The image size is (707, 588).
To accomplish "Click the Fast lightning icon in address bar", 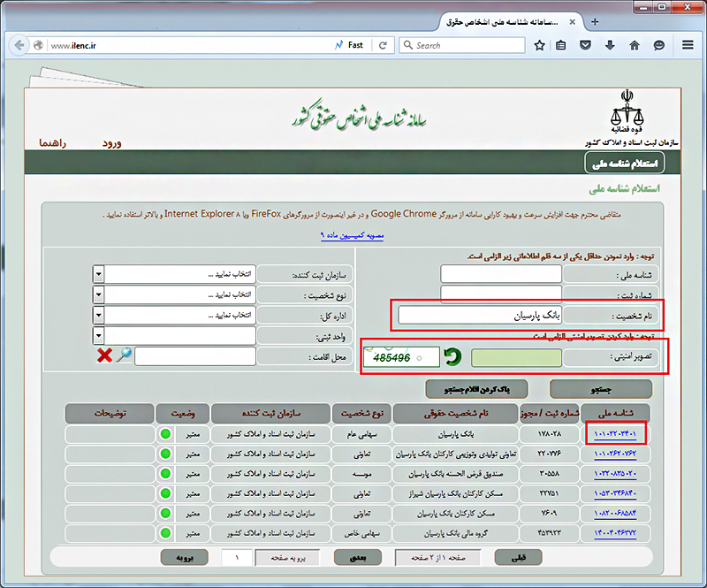I will [338, 45].
